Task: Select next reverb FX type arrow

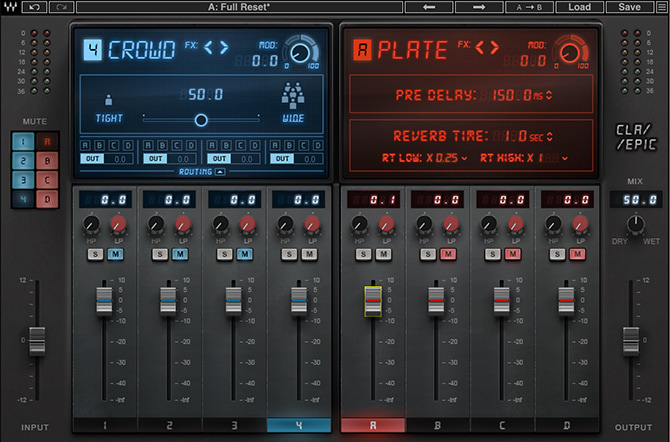Action: pyautogui.click(x=495, y=47)
